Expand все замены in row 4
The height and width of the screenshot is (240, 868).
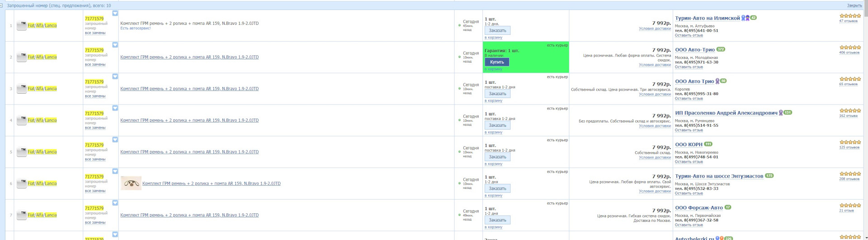coord(95,128)
